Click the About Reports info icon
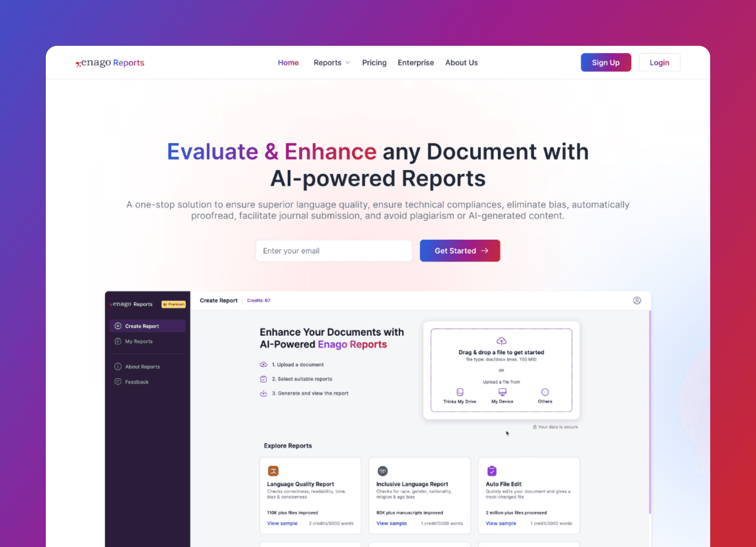This screenshot has width=756, height=547. coord(118,367)
